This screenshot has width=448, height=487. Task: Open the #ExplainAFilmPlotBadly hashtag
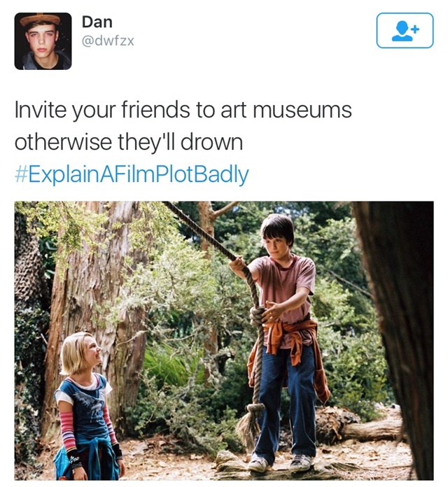pos(132,174)
